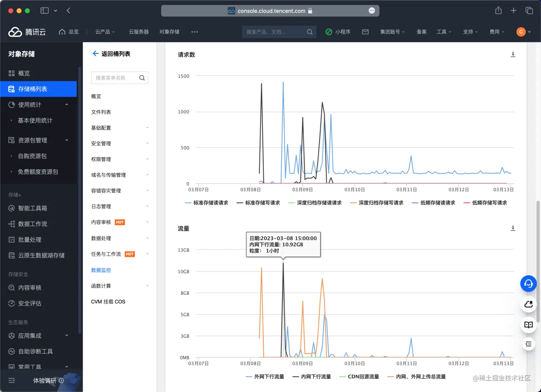Image resolution: width=541 pixels, height=392 pixels.
Task: Select 存储桶列表 in sidebar
Action: click(x=38, y=89)
